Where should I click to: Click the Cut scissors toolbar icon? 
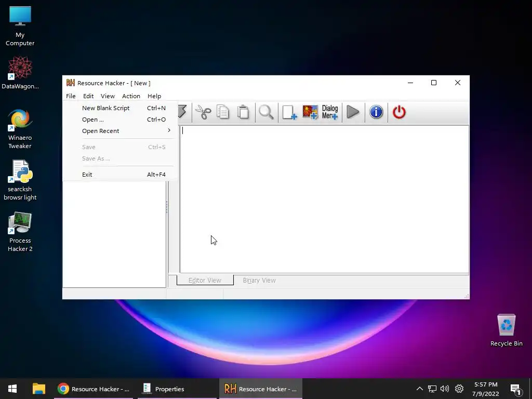pos(203,112)
